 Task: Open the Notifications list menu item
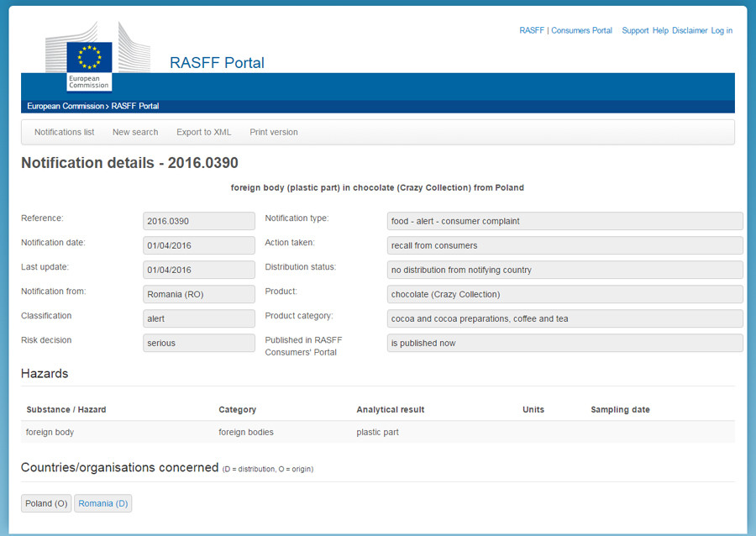pos(64,132)
